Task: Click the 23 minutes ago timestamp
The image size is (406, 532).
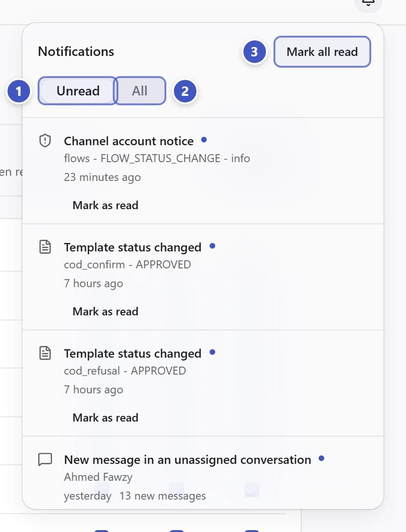Action: [102, 177]
